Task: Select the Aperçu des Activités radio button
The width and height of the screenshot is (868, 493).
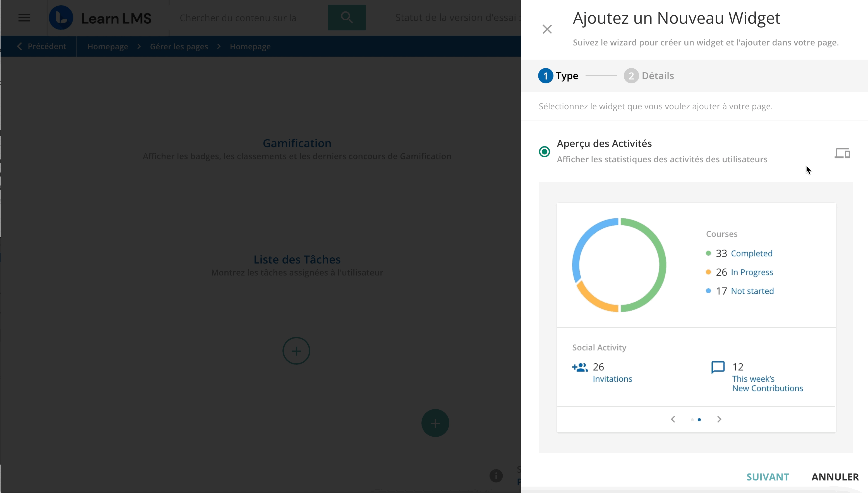Action: click(545, 151)
